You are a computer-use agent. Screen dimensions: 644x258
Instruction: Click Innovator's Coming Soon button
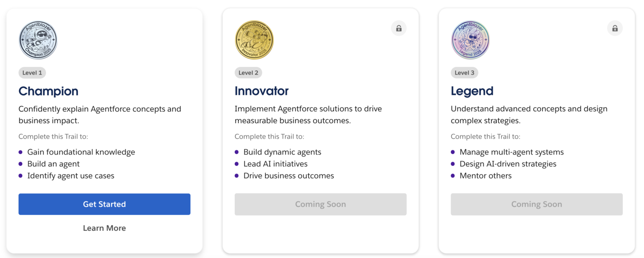coord(320,204)
